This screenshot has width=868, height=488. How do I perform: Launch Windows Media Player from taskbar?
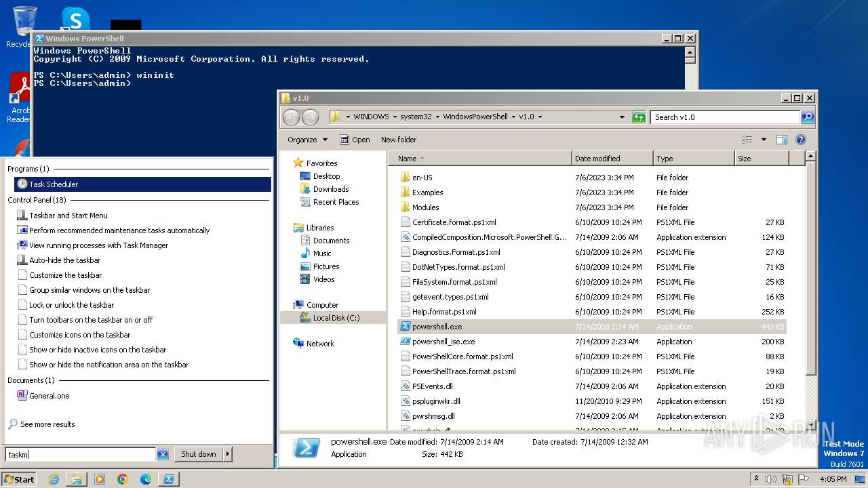[100, 479]
